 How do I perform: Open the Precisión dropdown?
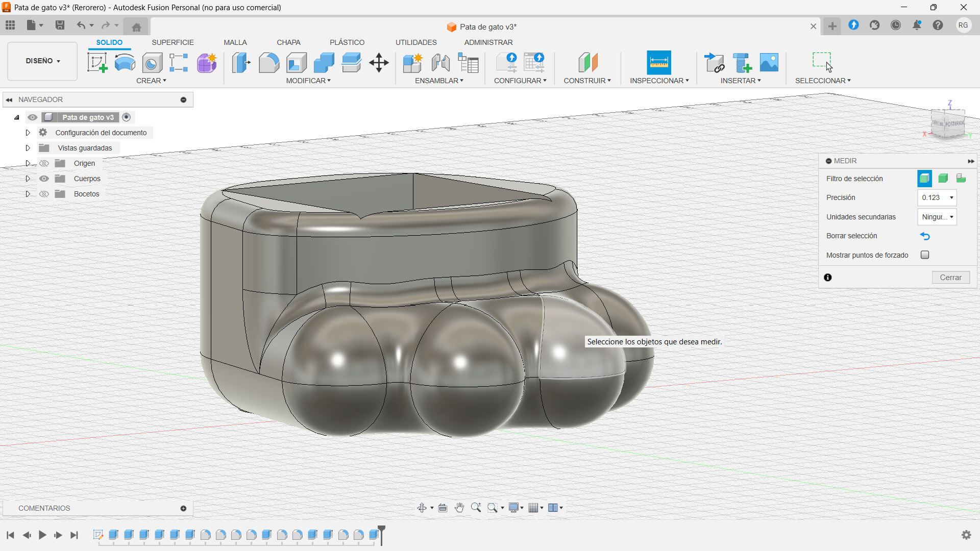[937, 198]
